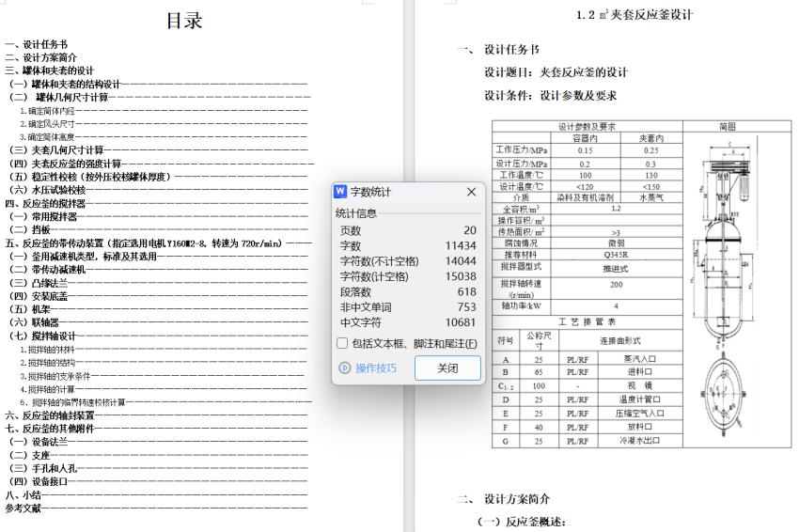The image size is (799, 532).
Task: Click the 工艺接管表 table header
Action: pyautogui.click(x=587, y=321)
